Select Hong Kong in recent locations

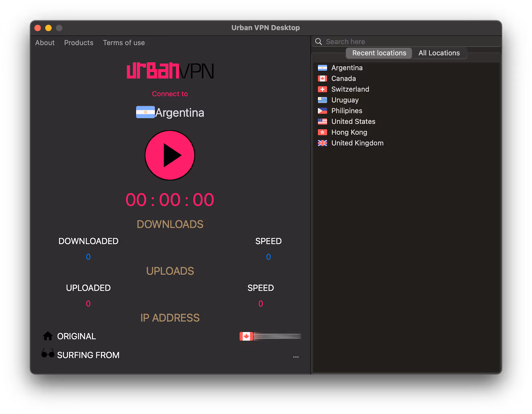pyautogui.click(x=406, y=132)
